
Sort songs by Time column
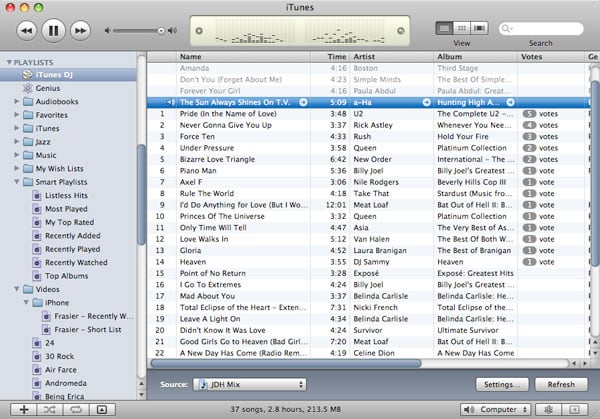(330, 57)
